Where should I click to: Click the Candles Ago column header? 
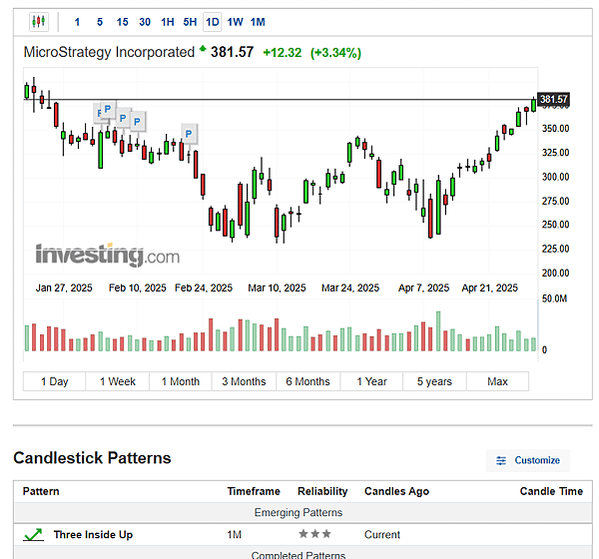coord(397,491)
